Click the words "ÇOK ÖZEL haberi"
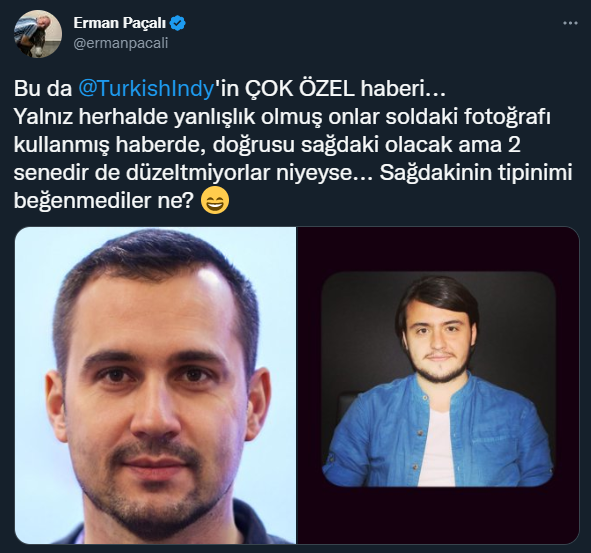This screenshot has width=591, height=553. click(x=335, y=89)
